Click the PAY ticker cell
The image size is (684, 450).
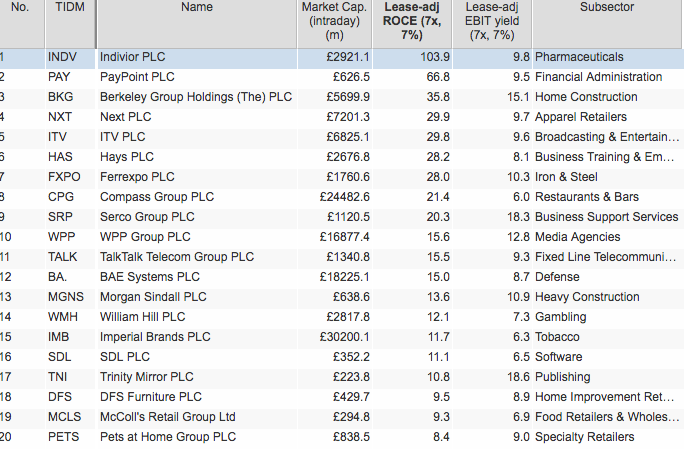click(59, 77)
